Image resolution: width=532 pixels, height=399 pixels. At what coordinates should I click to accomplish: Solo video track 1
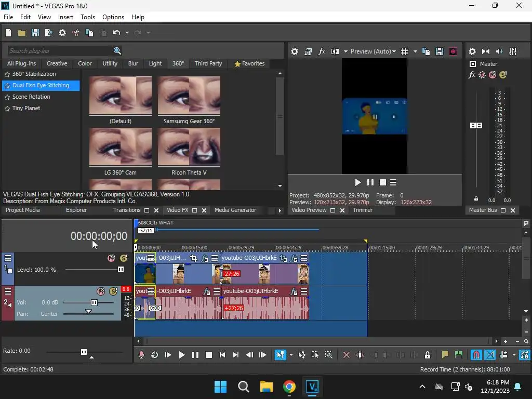point(124,258)
